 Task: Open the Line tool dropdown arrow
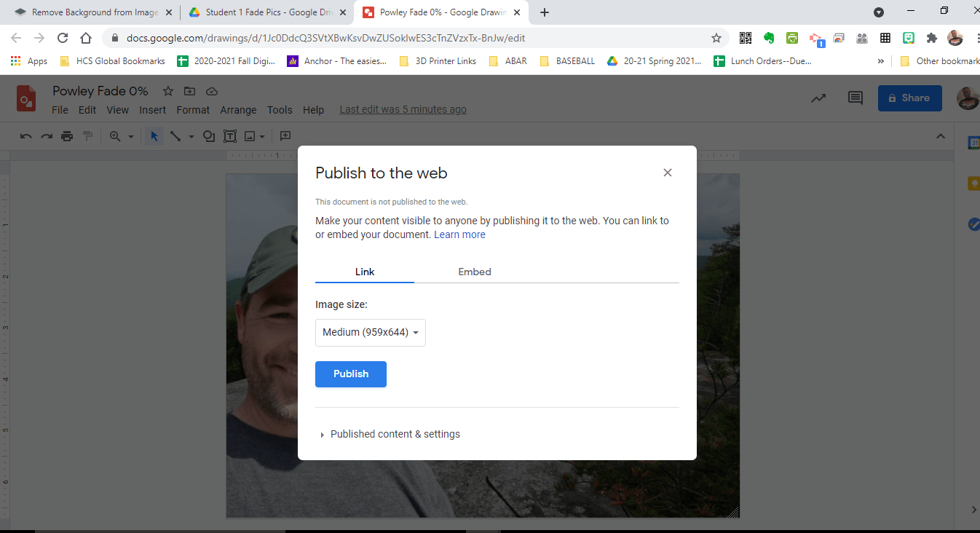[190, 135]
